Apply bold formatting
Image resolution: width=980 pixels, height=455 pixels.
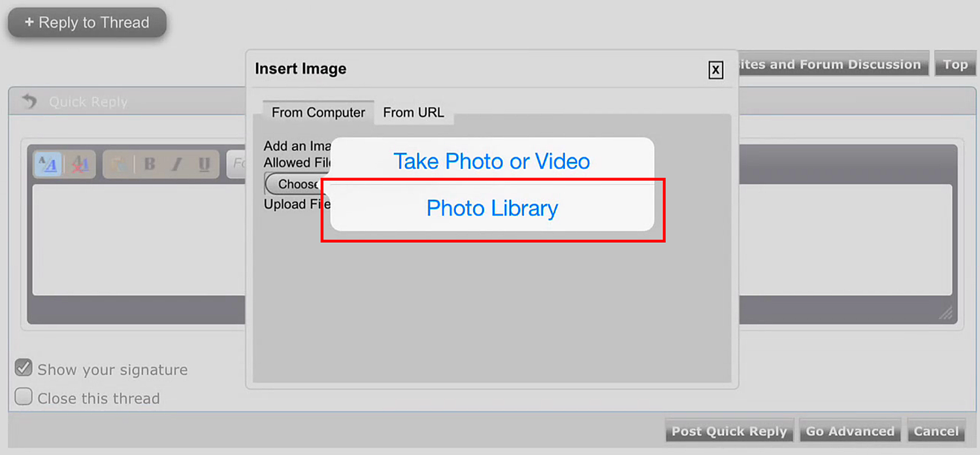[x=150, y=164]
